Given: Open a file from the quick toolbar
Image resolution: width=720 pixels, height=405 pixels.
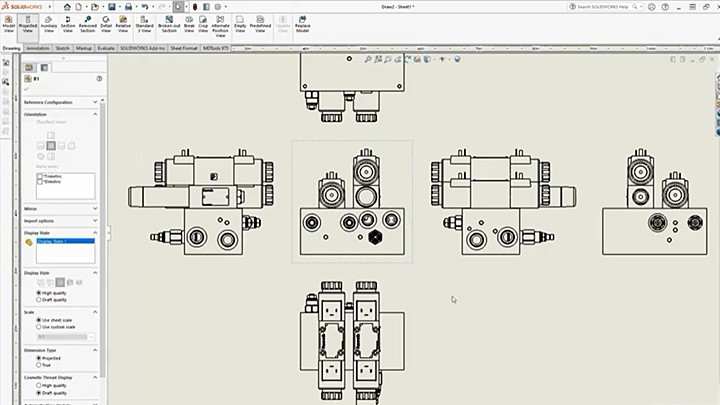Looking at the screenshot, I should [x=95, y=7].
